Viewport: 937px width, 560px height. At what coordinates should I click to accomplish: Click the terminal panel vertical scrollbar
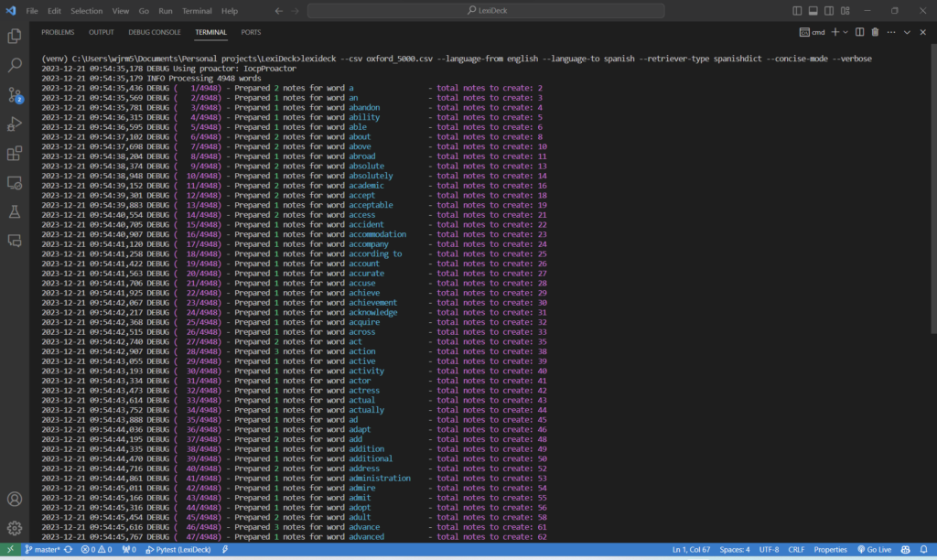point(932,275)
